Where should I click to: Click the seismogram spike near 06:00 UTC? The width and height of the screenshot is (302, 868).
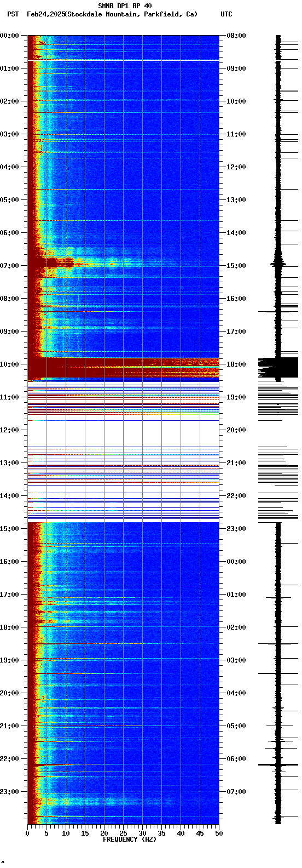[278, 764]
